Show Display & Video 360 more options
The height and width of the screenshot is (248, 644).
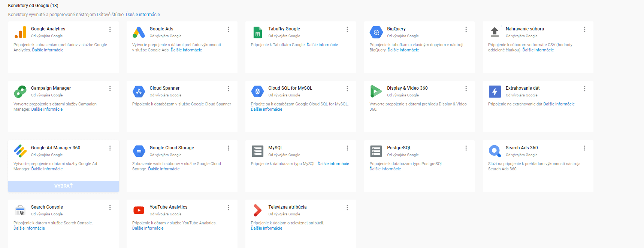pyautogui.click(x=466, y=89)
